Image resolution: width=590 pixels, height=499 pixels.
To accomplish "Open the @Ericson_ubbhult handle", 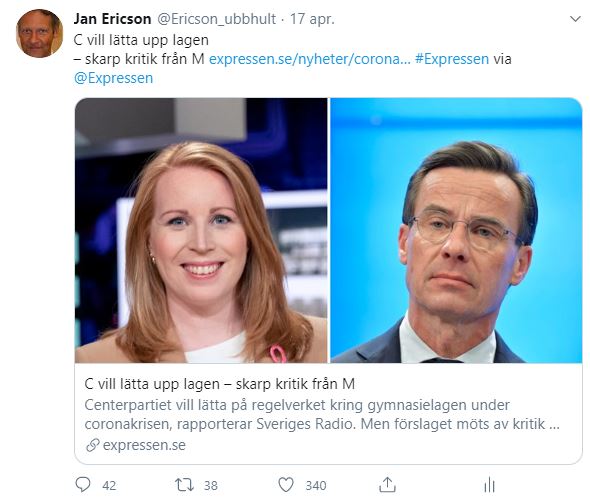I will [216, 19].
